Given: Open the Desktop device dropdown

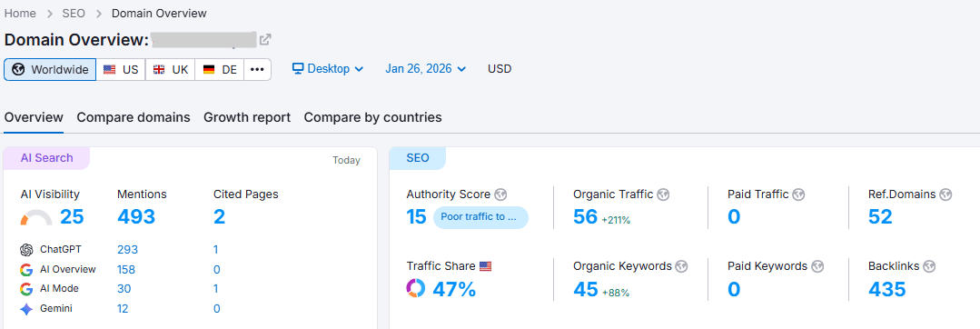Looking at the screenshot, I should coord(328,69).
